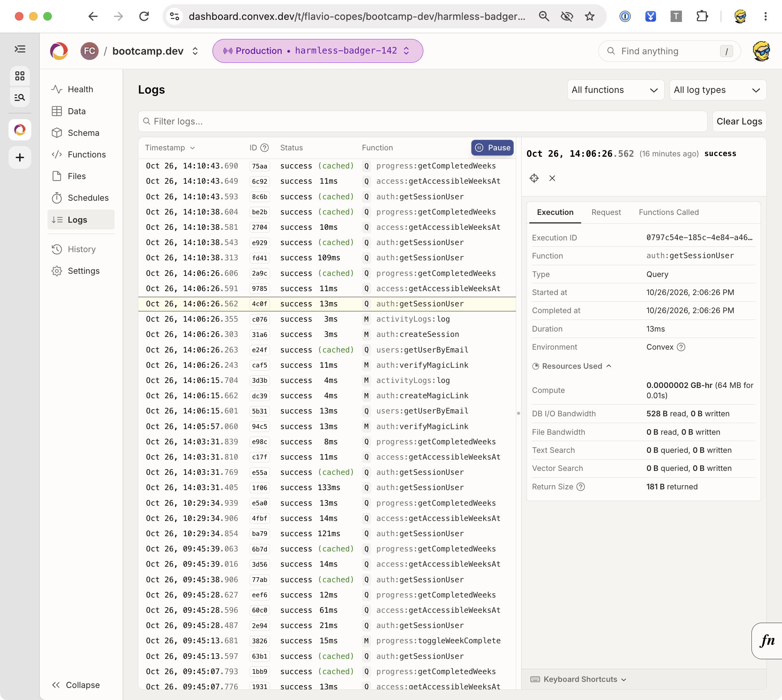782x700 pixels.
Task: Click the plus icon in browser sidebar
Action: [20, 157]
